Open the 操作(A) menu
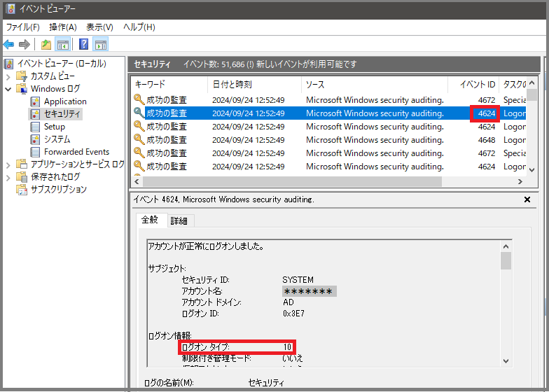 coord(62,27)
